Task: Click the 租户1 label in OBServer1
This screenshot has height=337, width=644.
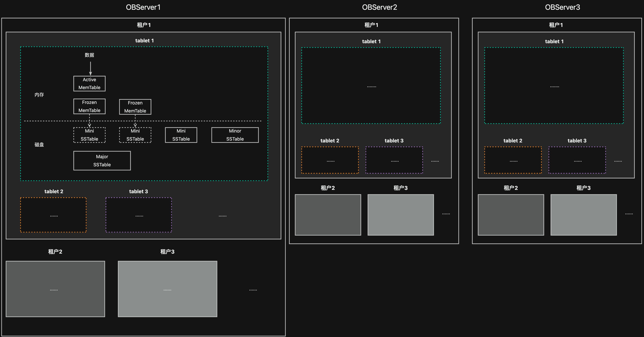Action: [144, 25]
